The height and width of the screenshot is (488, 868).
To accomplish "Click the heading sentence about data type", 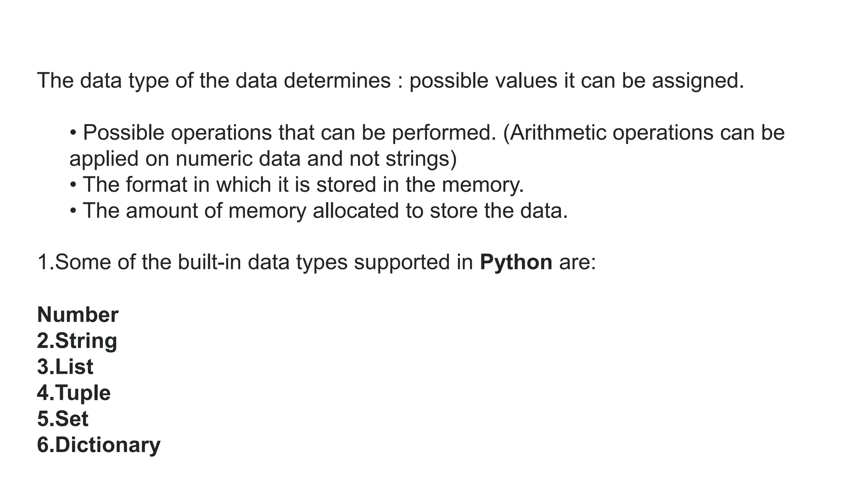I will [x=391, y=80].
